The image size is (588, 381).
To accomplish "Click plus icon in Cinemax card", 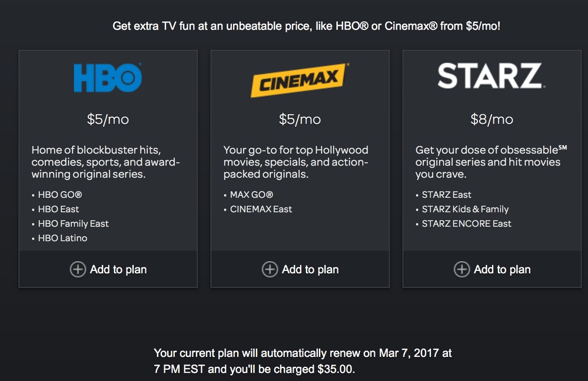I will pos(270,269).
